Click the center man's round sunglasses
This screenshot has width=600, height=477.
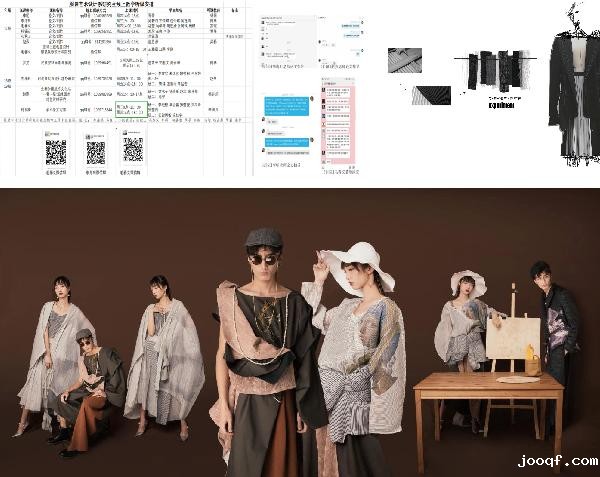point(264,259)
